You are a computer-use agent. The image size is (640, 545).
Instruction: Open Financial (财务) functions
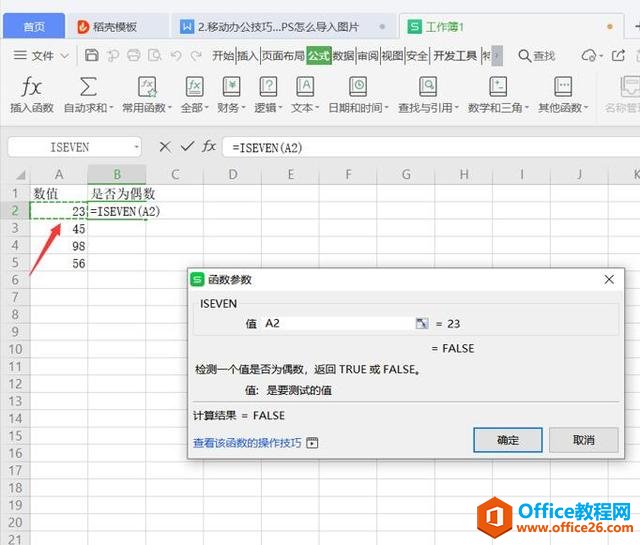(231, 95)
